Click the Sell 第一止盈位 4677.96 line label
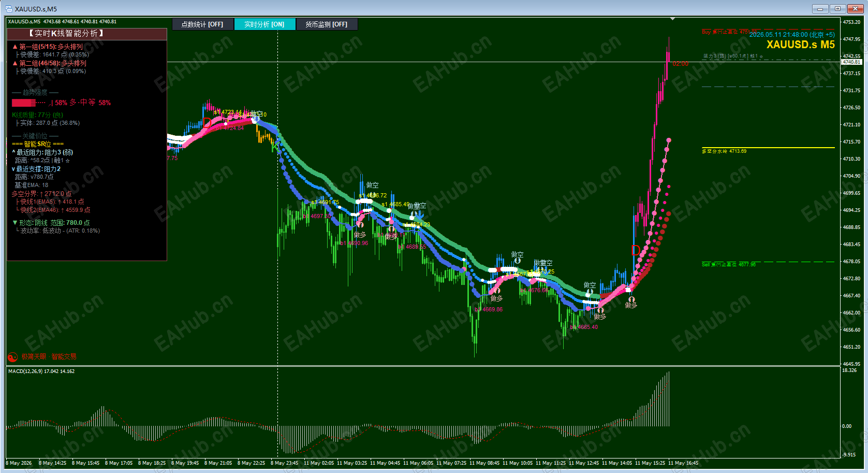The image size is (868, 473). point(729,264)
